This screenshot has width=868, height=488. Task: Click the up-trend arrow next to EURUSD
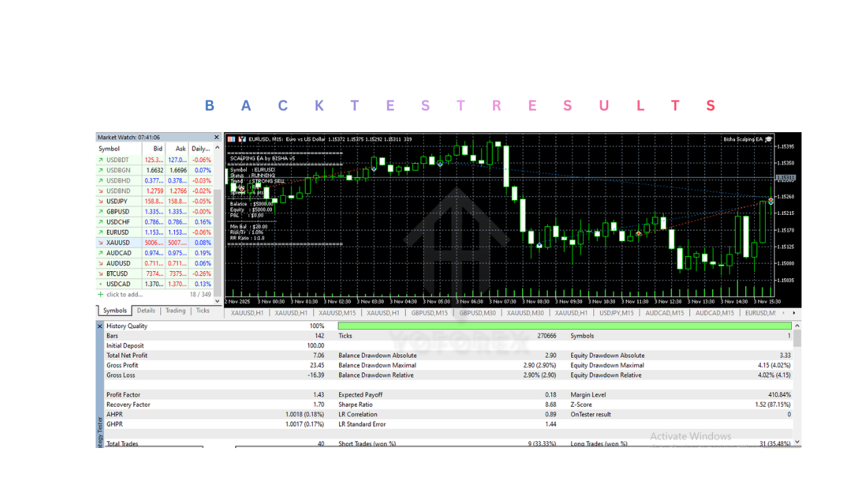[100, 232]
